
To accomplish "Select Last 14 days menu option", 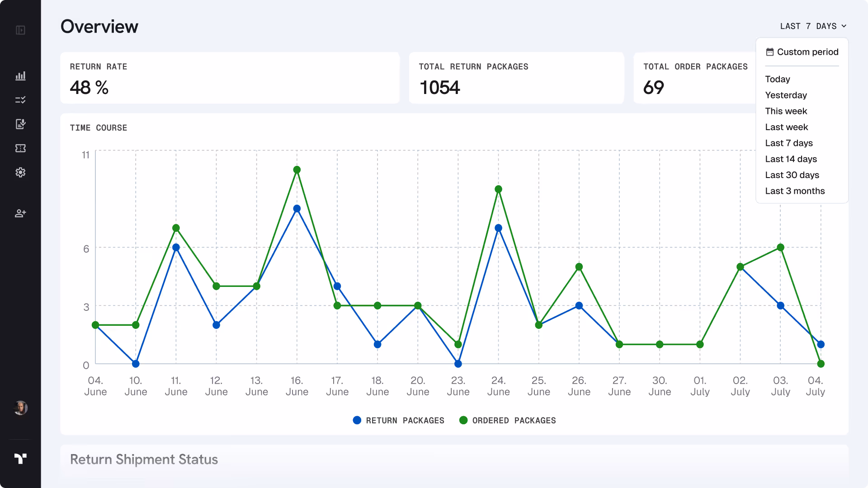I will coord(791,159).
